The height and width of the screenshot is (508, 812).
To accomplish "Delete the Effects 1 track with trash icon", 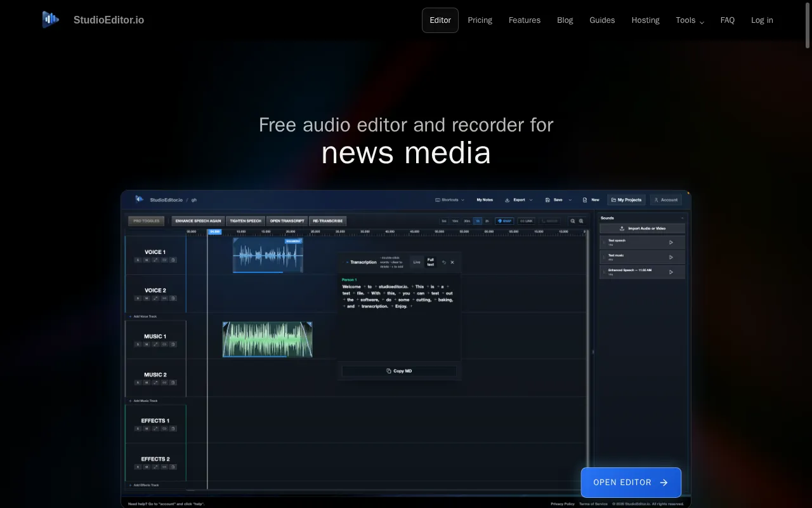I will pyautogui.click(x=173, y=429).
